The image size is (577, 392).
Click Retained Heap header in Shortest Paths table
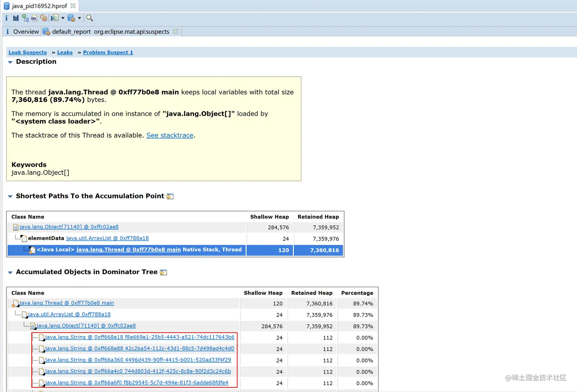[318, 217]
